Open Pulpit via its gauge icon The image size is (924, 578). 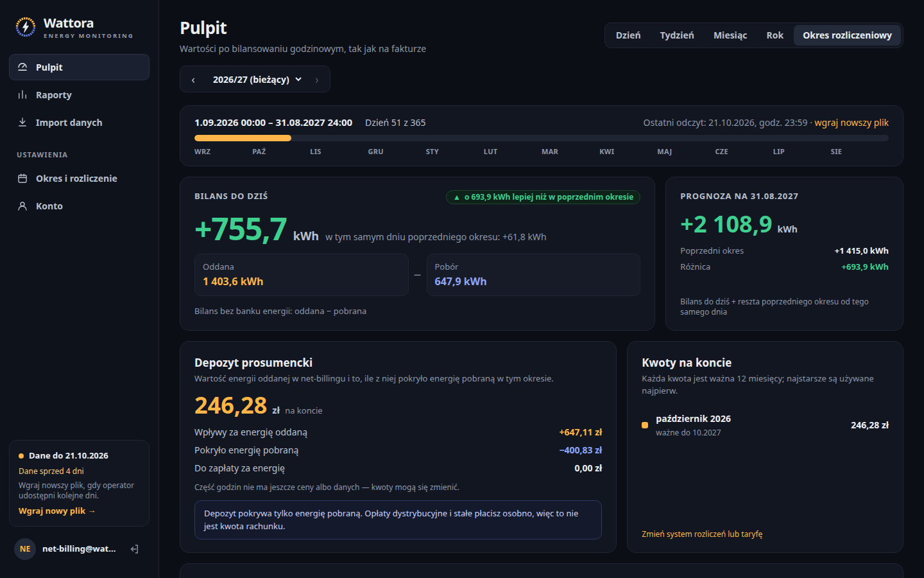(x=22, y=67)
